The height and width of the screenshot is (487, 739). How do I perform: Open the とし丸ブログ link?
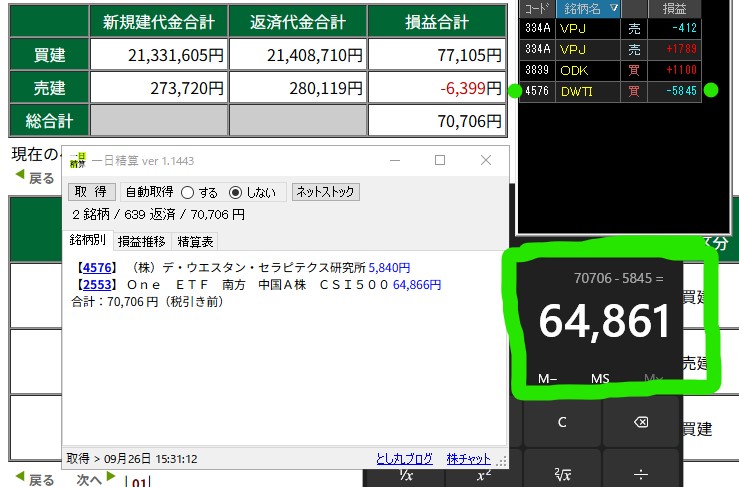(405, 458)
